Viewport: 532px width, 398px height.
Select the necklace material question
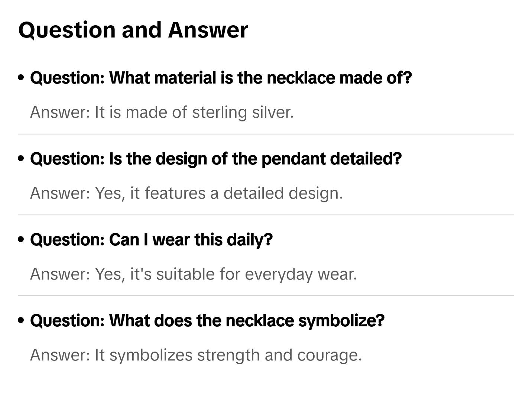tap(221, 78)
